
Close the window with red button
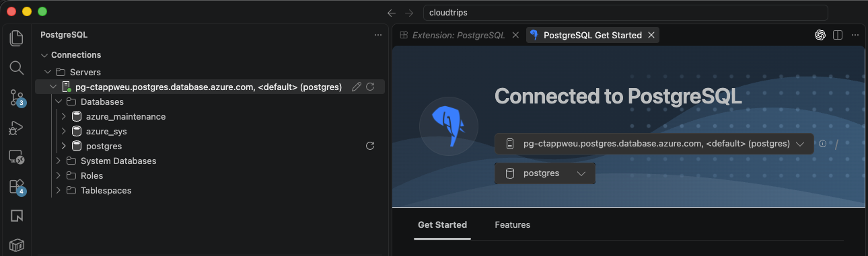[x=11, y=12]
